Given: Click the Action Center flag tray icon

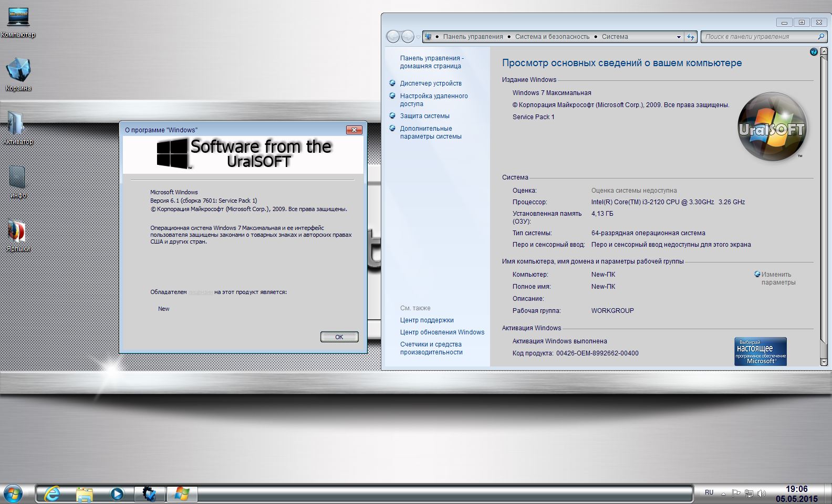Looking at the screenshot, I should 736,493.
